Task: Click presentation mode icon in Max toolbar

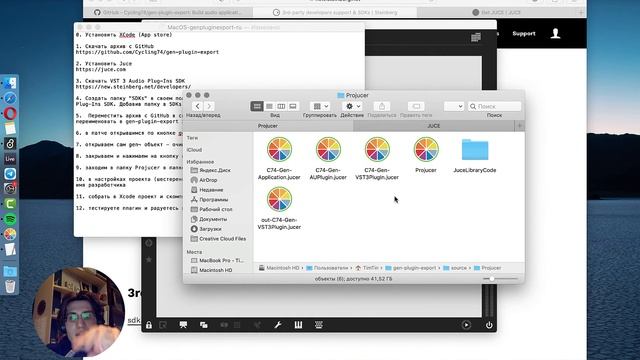Action: (x=183, y=325)
